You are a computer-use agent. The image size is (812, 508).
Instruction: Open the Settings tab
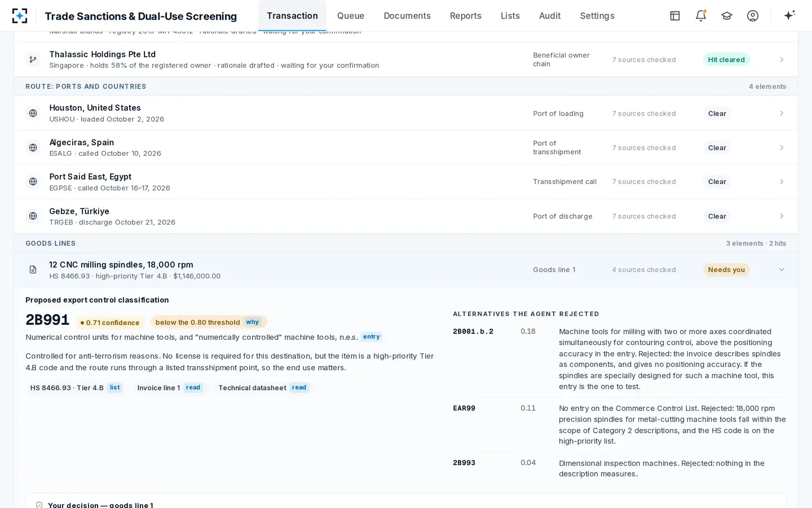tap(597, 16)
